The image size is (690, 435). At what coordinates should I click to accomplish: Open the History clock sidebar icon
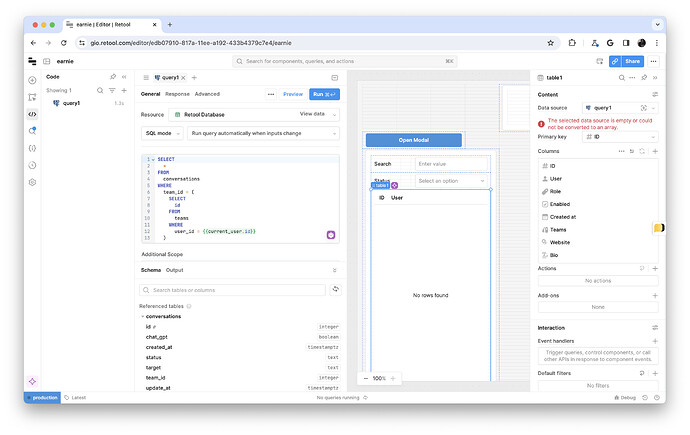click(x=32, y=165)
